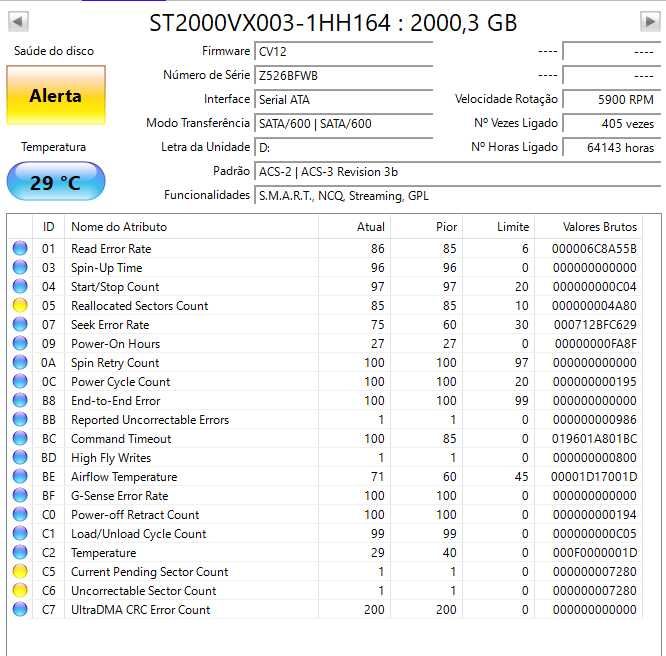
Task: Click blue status icon for Read Error Rate
Action: (x=20, y=248)
